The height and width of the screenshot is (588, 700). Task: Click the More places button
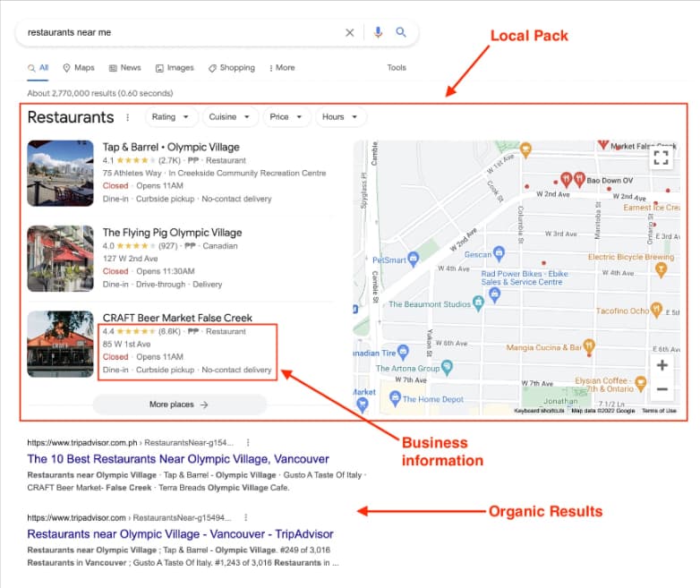(179, 405)
